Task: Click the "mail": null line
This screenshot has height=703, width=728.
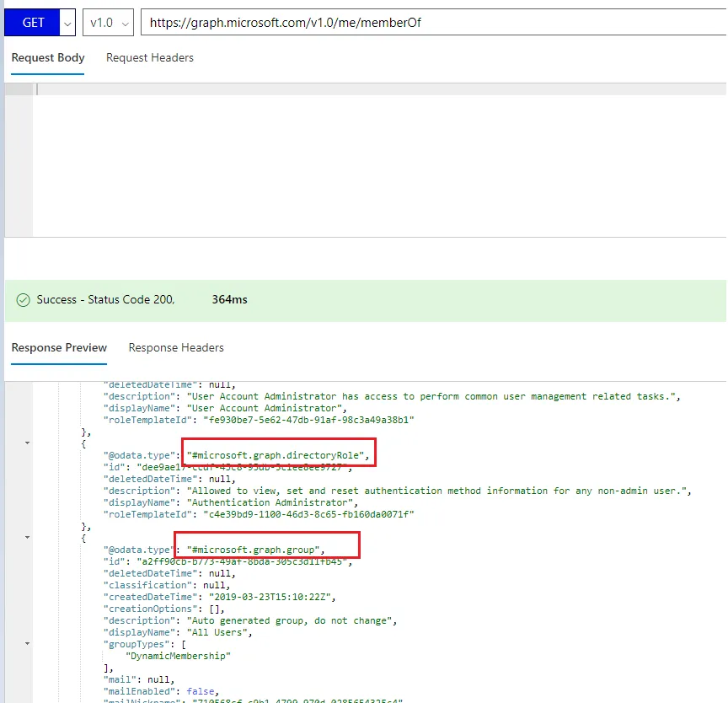Action: click(x=138, y=679)
